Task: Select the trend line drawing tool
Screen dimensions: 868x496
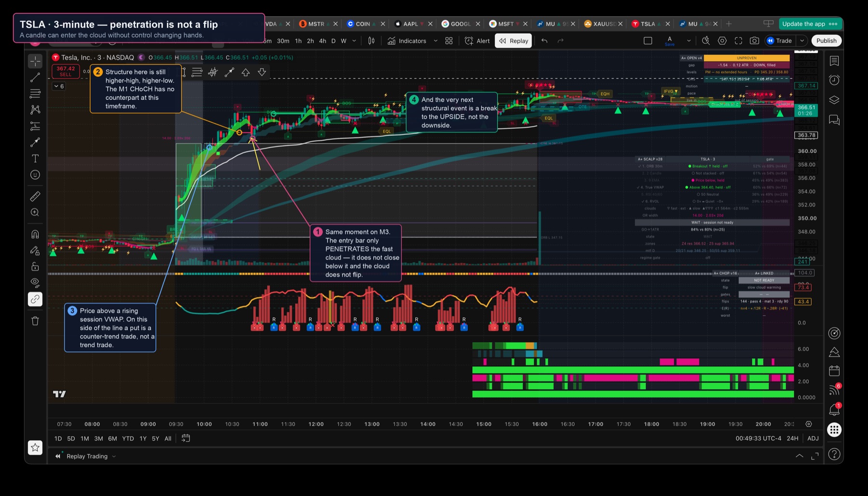Action: tap(35, 77)
